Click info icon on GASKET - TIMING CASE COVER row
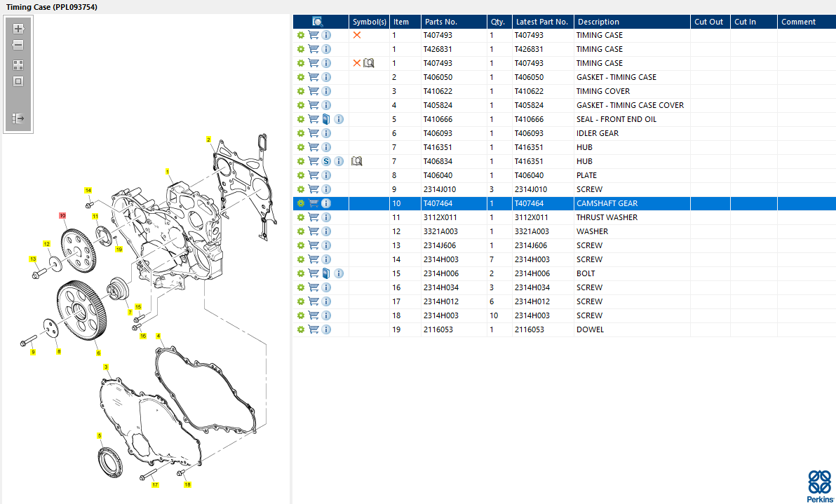836x504 pixels. click(326, 105)
